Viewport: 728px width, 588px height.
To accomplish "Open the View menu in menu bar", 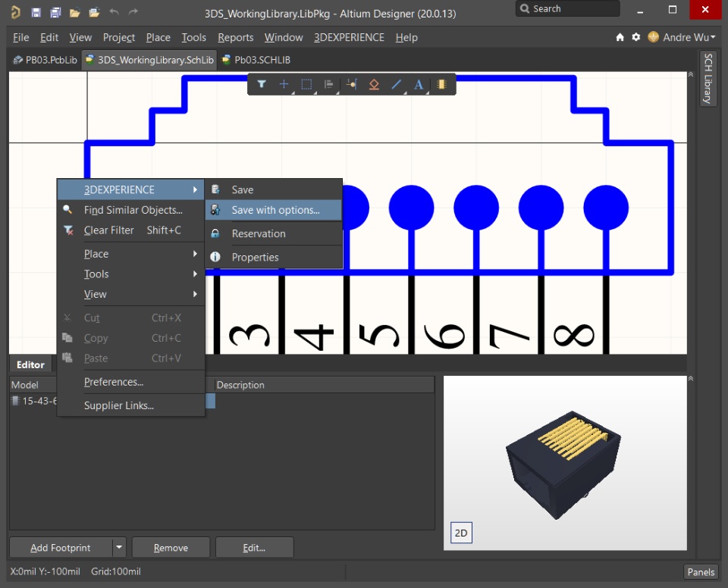I will (x=80, y=37).
